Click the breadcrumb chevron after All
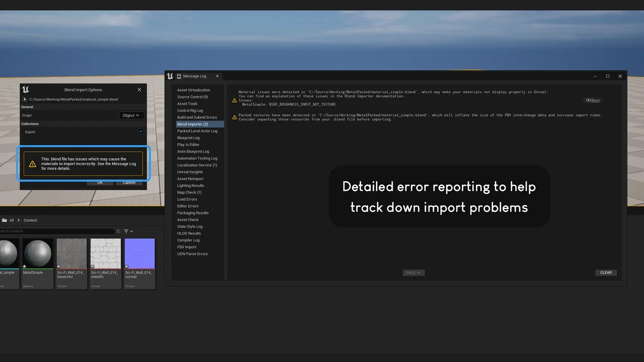Image resolution: width=644 pixels, height=362 pixels. 19,220
